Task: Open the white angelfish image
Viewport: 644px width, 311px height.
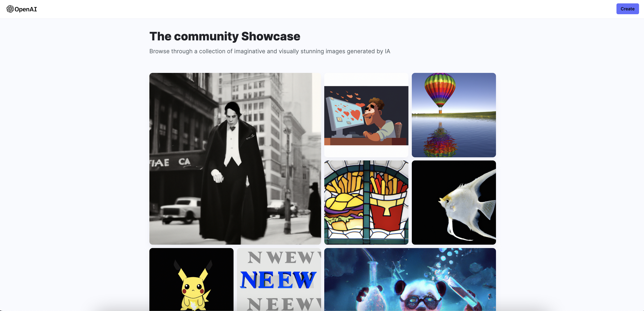Action: tap(454, 202)
